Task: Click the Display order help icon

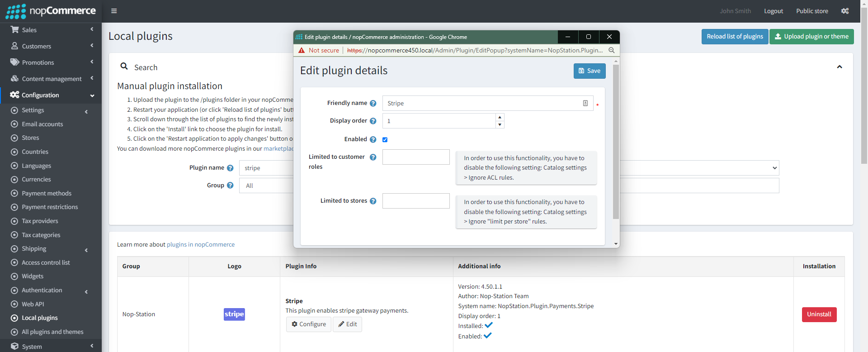Action: (373, 121)
